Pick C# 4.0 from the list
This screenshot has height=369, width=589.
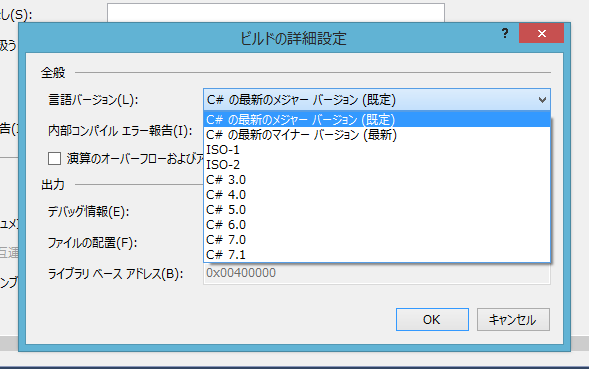[377, 195]
